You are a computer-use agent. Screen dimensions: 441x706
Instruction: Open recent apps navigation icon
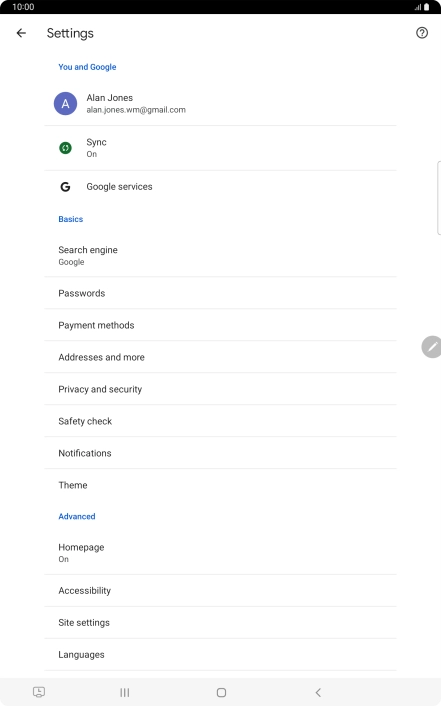[x=125, y=692]
